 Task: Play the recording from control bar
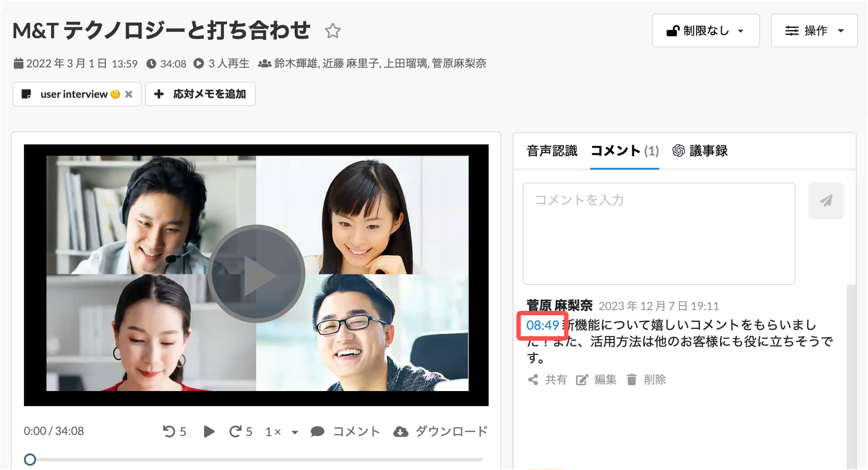pos(209,431)
